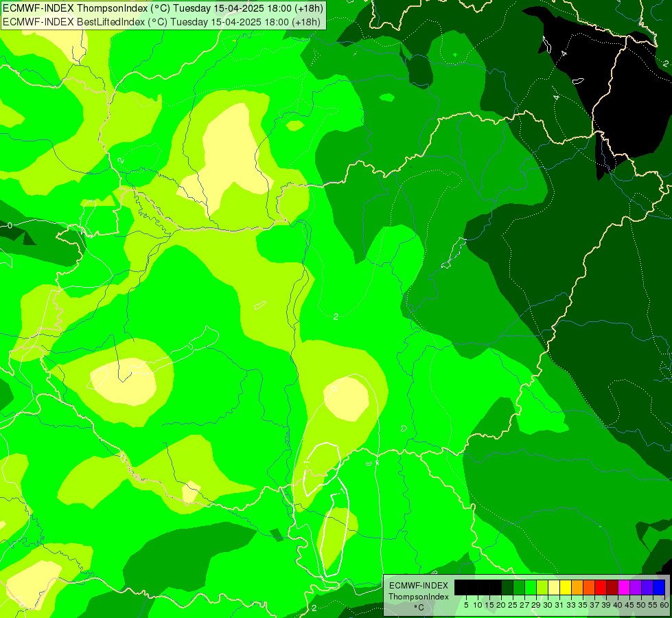Select red-orange legend swatch between 35 and 37
672x618 pixels.
click(x=589, y=587)
